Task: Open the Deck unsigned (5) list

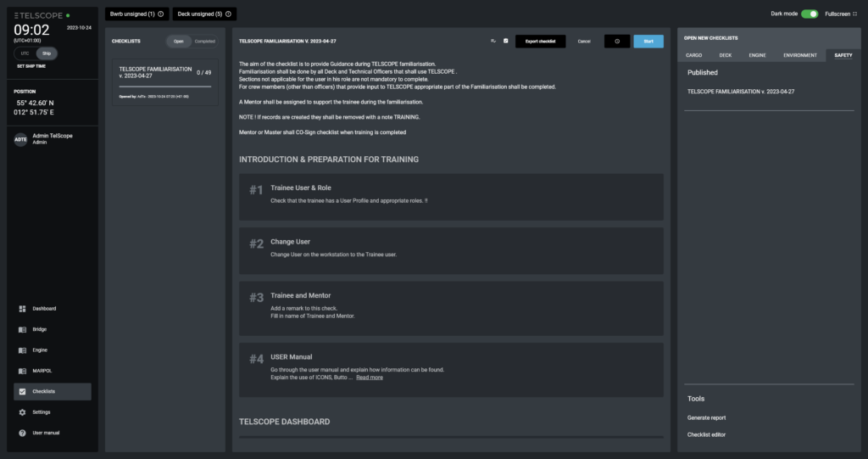Action: tap(204, 14)
